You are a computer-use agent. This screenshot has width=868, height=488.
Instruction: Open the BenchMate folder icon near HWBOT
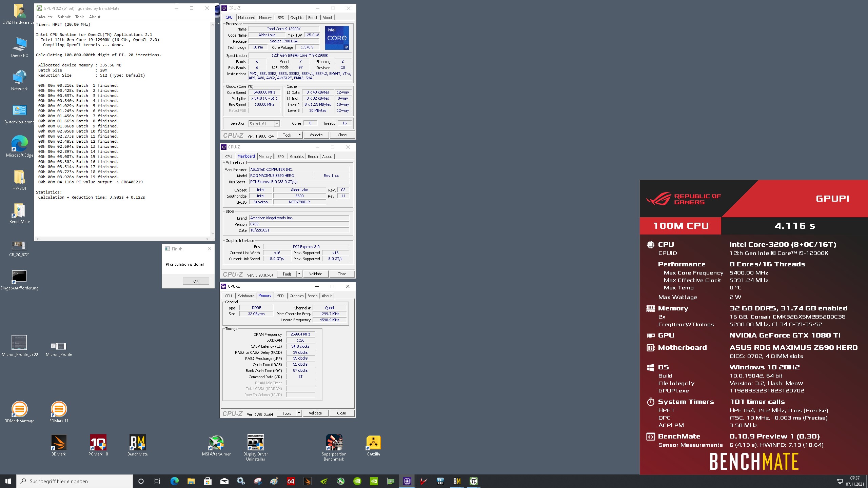(x=19, y=213)
